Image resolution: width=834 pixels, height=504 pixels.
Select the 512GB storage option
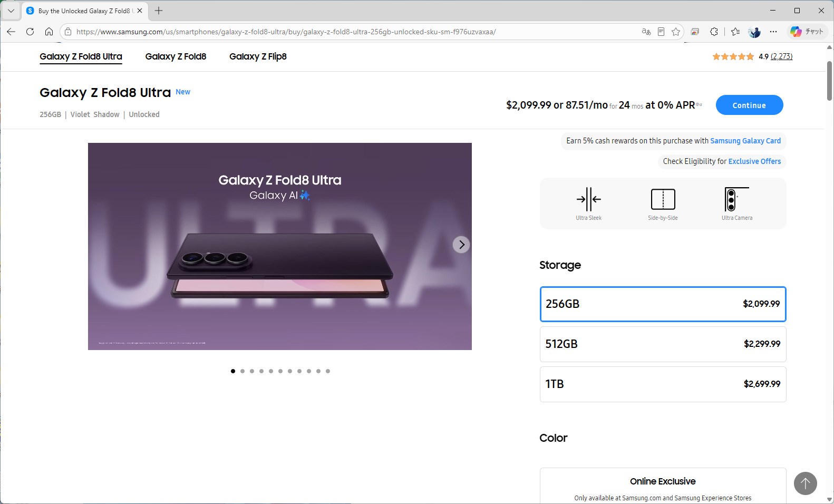(663, 344)
